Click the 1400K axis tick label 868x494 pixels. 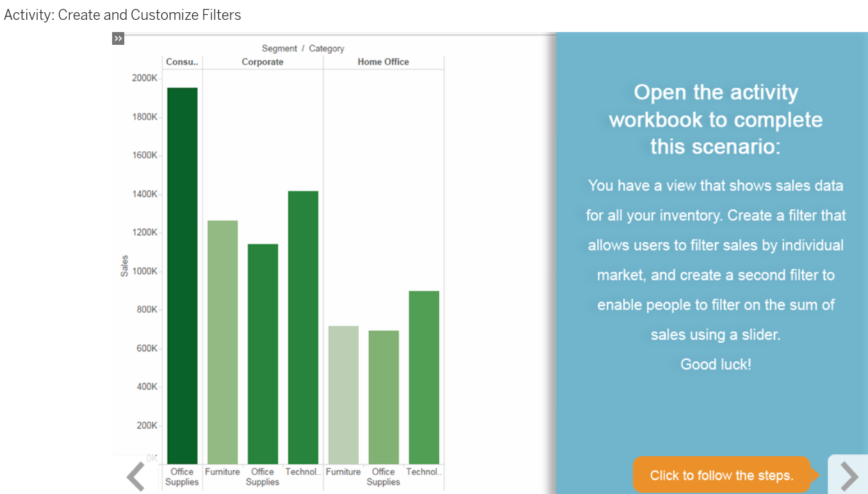144,194
